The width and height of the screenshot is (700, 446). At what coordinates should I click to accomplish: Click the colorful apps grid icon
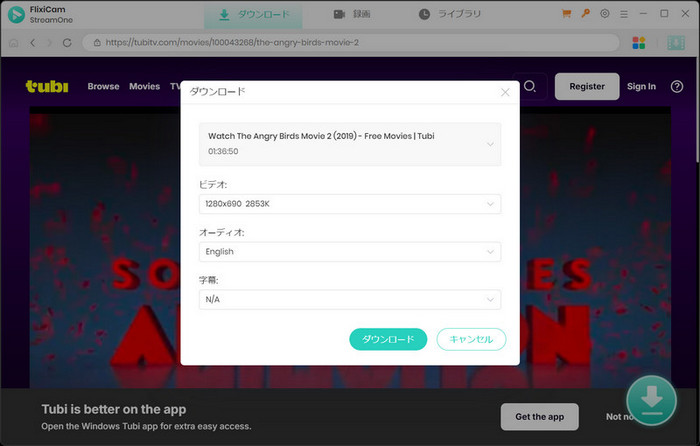click(640, 43)
